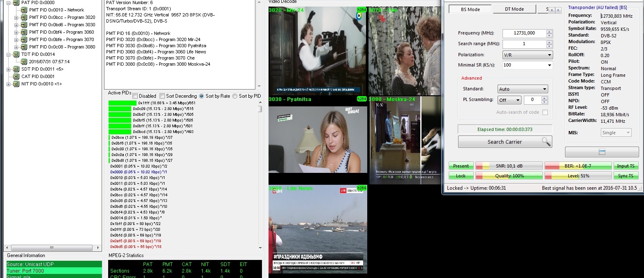Click the Frequency (MHz) input field
The height and width of the screenshot is (278, 644).
pyautogui.click(x=524, y=33)
